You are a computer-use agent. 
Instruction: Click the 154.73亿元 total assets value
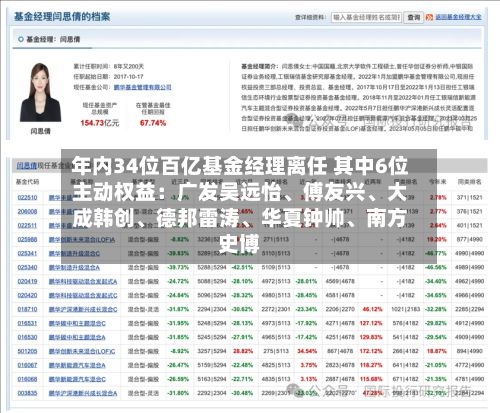[x=100, y=123]
